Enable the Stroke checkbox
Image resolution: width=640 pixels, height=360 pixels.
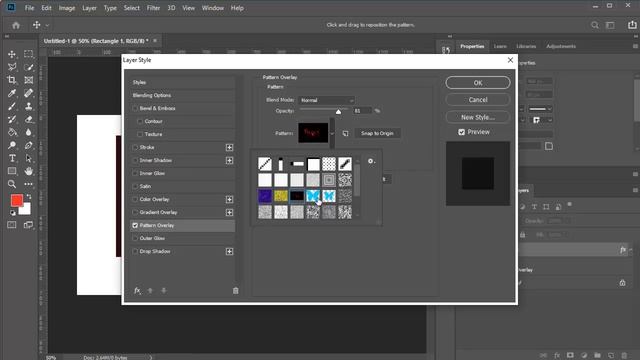(x=135, y=147)
